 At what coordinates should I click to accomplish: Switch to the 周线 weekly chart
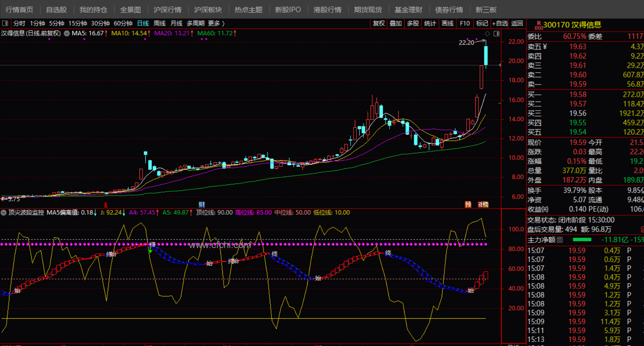pos(159,23)
